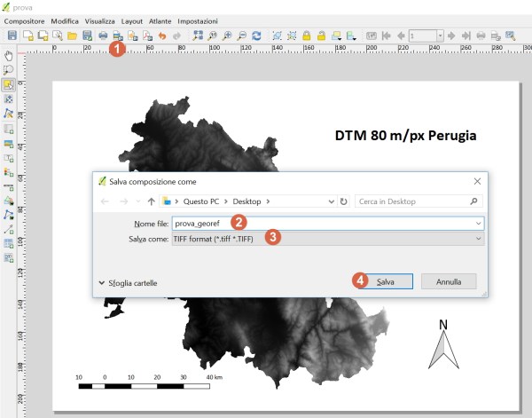Viewport: 532px width, 418px height.
Task: Click the lock selected items icon
Action: (x=306, y=35)
